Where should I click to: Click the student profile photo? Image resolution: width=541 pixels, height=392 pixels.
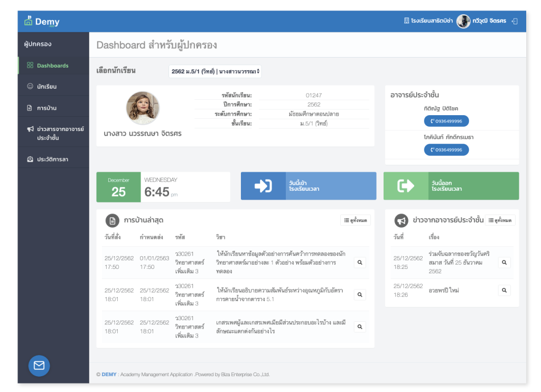[143, 108]
